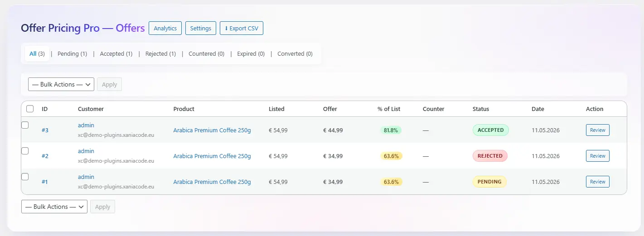Click the top Apply button
This screenshot has width=644, height=236.
pyautogui.click(x=109, y=84)
